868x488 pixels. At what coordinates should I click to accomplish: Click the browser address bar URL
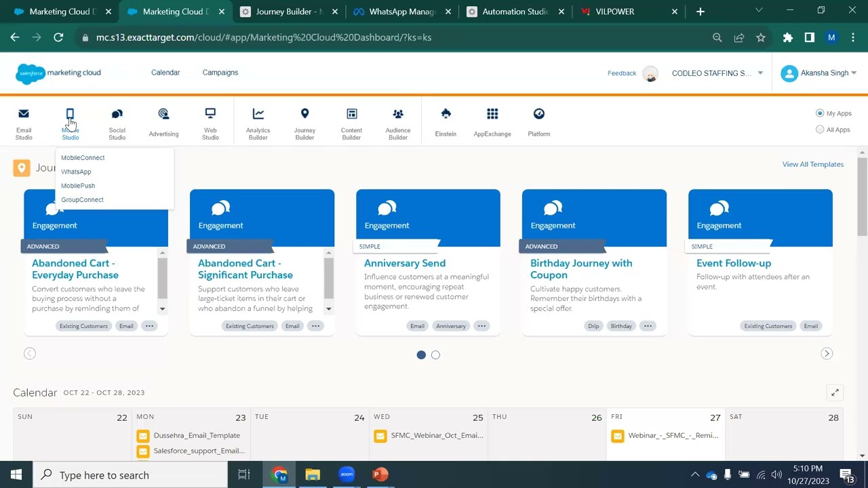click(x=264, y=38)
